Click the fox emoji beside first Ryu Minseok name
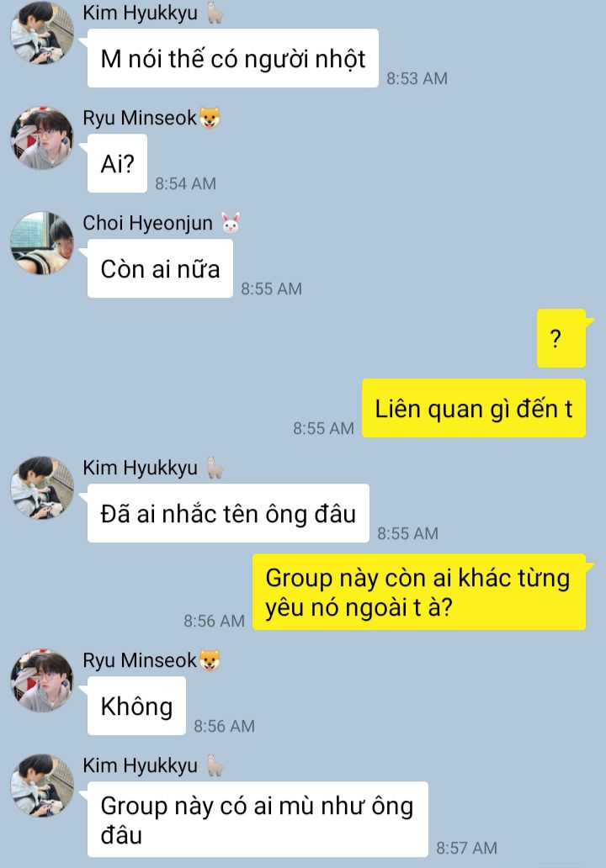Viewport: 606px width, 868px height. [x=210, y=118]
